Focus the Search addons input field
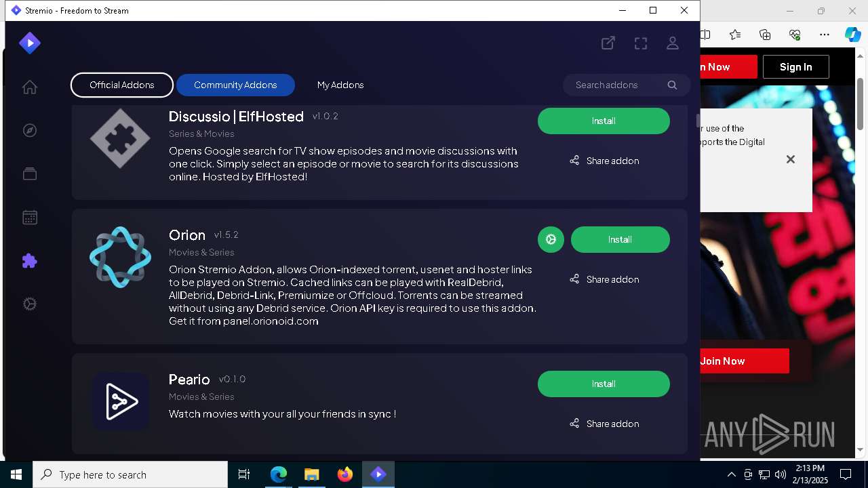 point(627,85)
